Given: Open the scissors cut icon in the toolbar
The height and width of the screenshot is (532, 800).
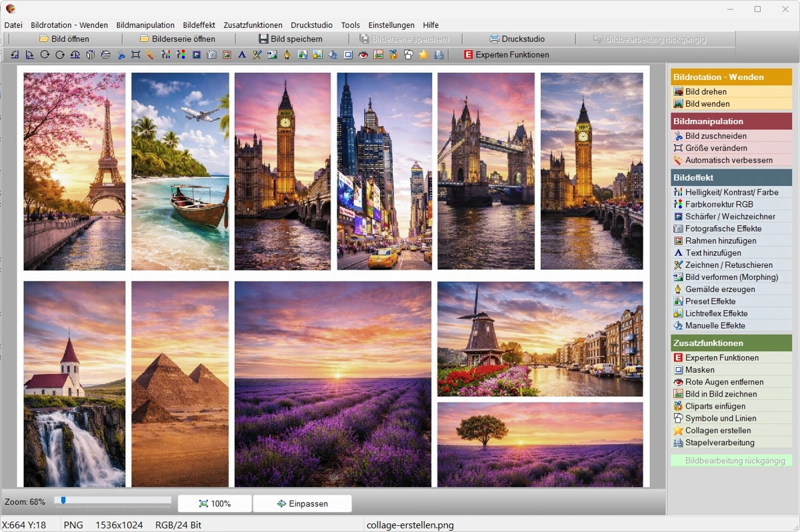Looking at the screenshot, I should [121, 55].
